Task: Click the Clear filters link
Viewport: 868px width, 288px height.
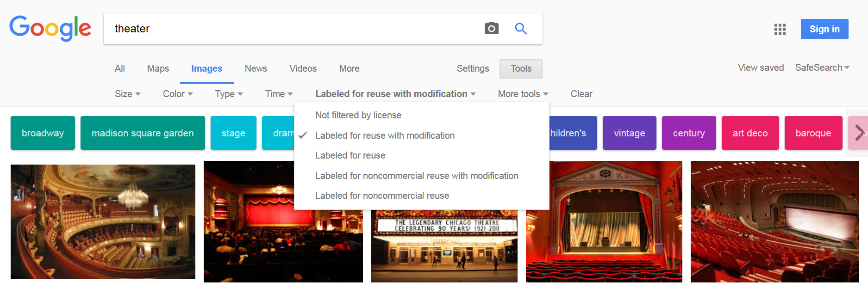Action: (581, 94)
